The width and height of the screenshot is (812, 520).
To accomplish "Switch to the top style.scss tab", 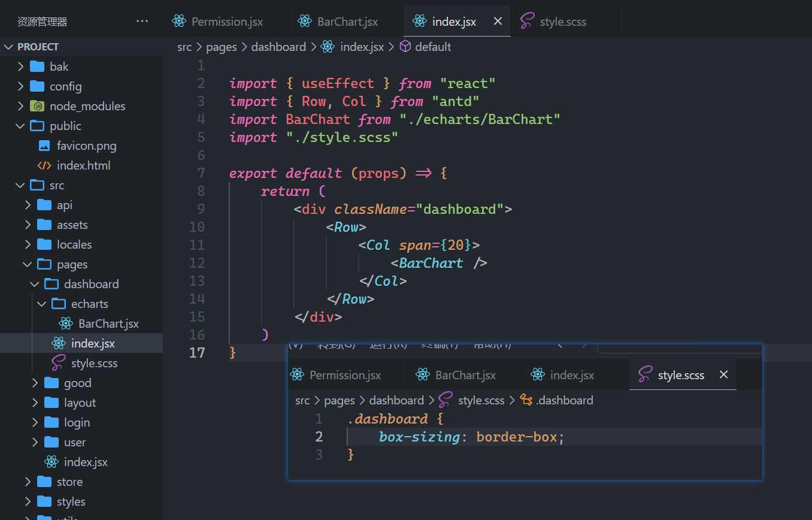I will coord(565,22).
